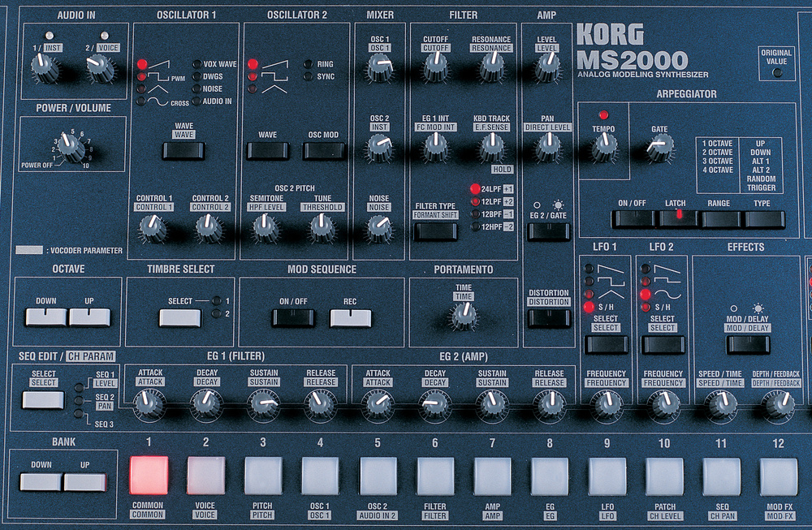Toggle the Mod Sequence REC button
The height and width of the screenshot is (530, 812).
[x=351, y=318]
